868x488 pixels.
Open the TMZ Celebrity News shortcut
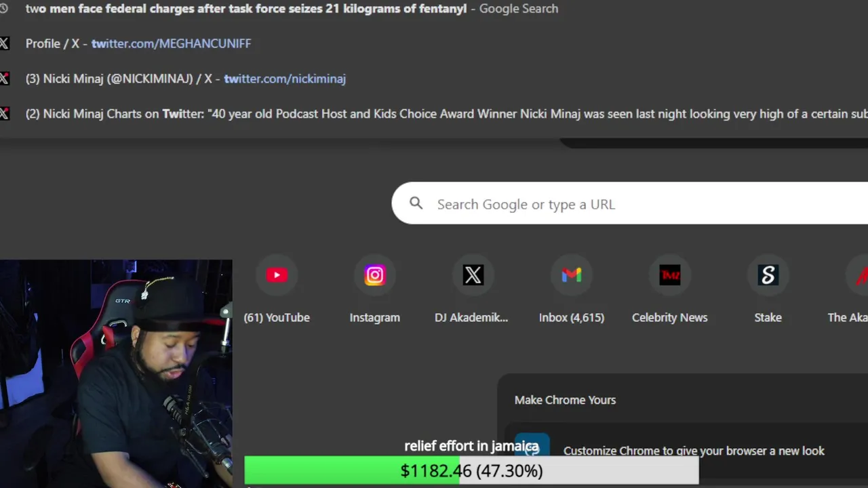click(x=670, y=275)
